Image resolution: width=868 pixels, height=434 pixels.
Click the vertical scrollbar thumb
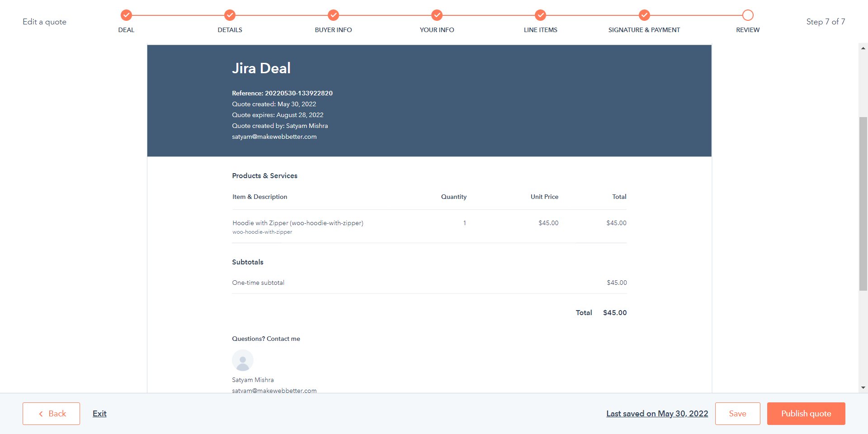863,203
